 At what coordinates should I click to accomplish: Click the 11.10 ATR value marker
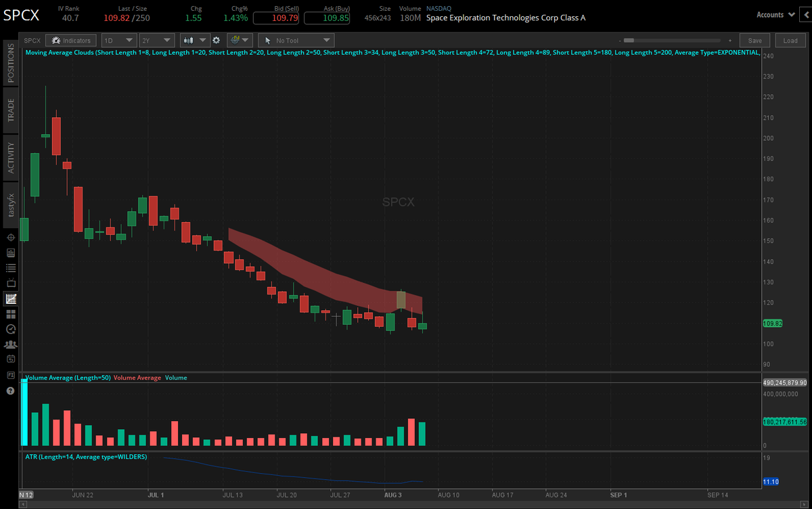(771, 481)
